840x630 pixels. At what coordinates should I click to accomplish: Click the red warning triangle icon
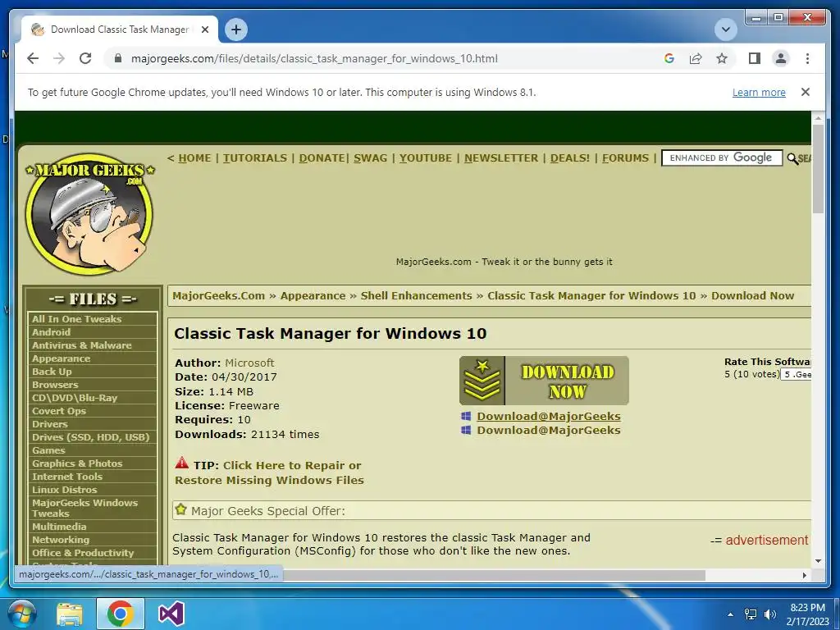182,463
